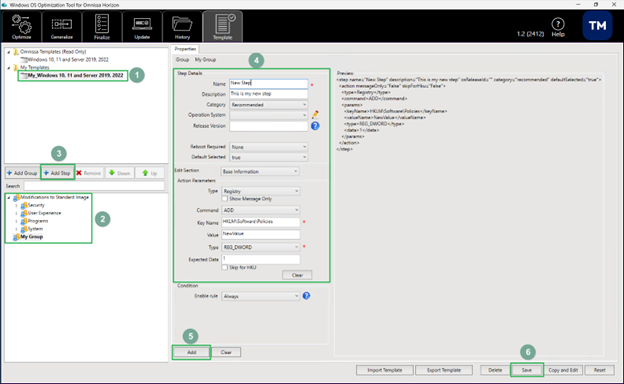
Task: Move item with the Up button
Action: pos(150,173)
